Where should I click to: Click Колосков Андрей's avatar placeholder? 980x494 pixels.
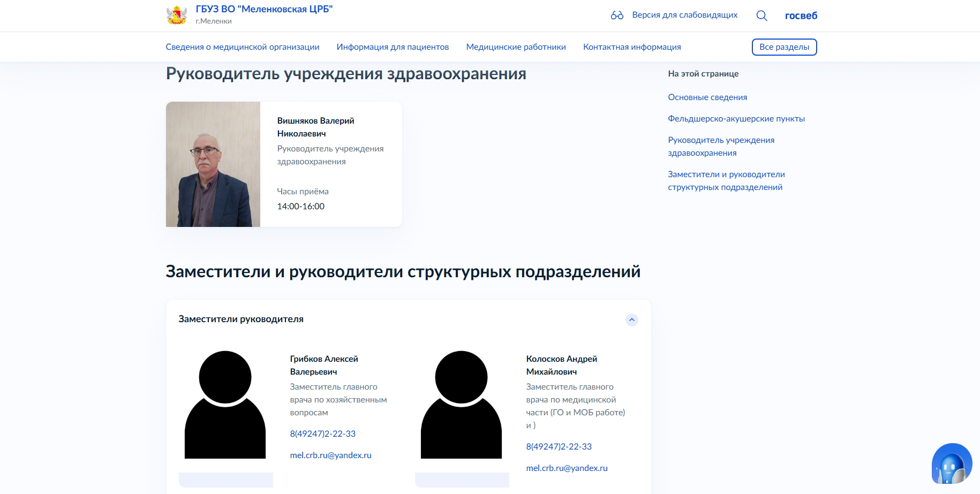coord(461,405)
